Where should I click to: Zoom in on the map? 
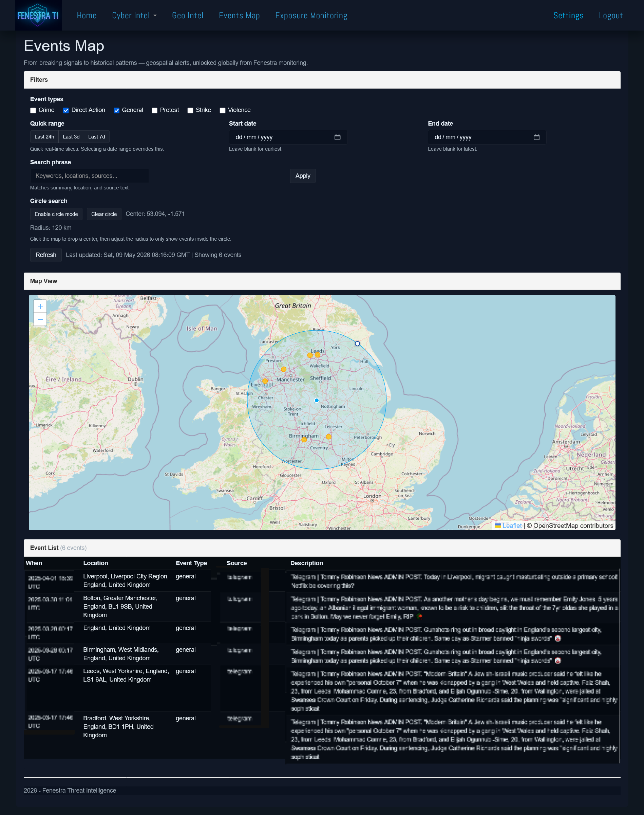[40, 307]
